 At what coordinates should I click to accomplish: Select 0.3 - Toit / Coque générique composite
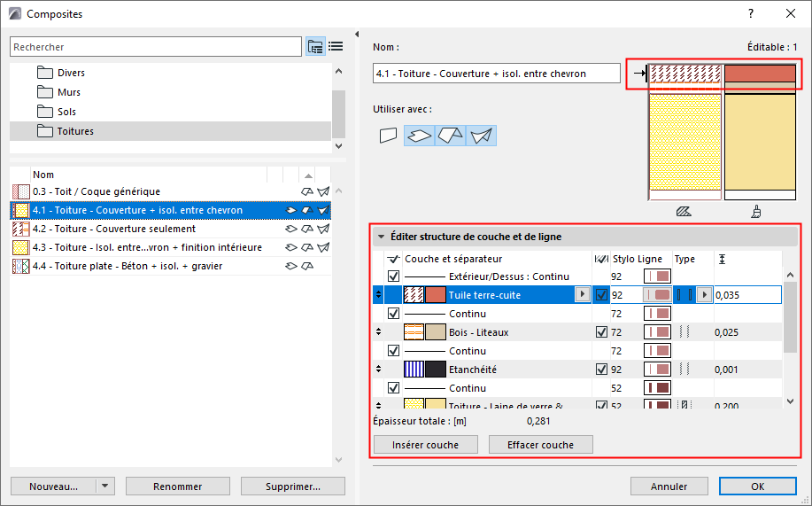pos(170,191)
